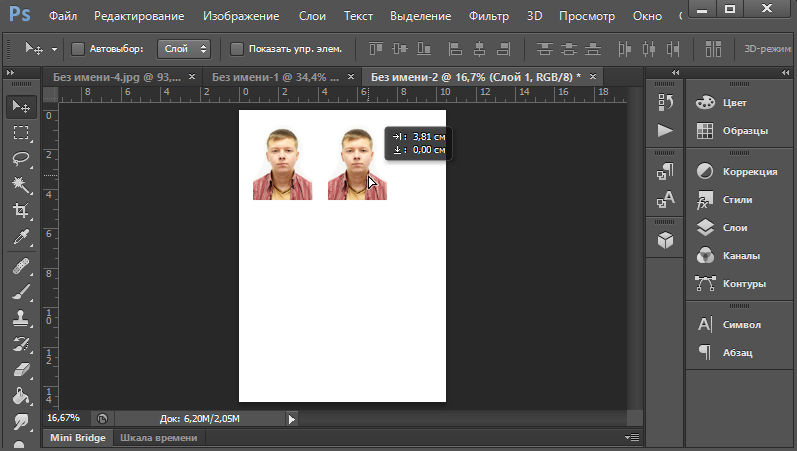Select the Eraser tool

[x=20, y=370]
